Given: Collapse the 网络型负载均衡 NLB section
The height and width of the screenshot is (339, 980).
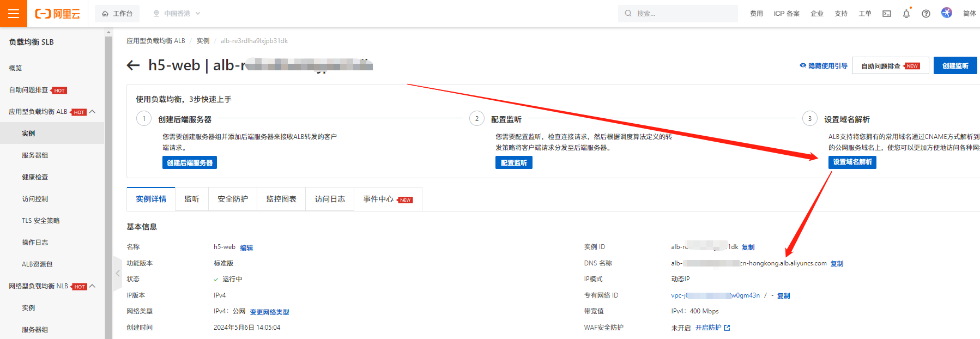Looking at the screenshot, I should click(92, 286).
